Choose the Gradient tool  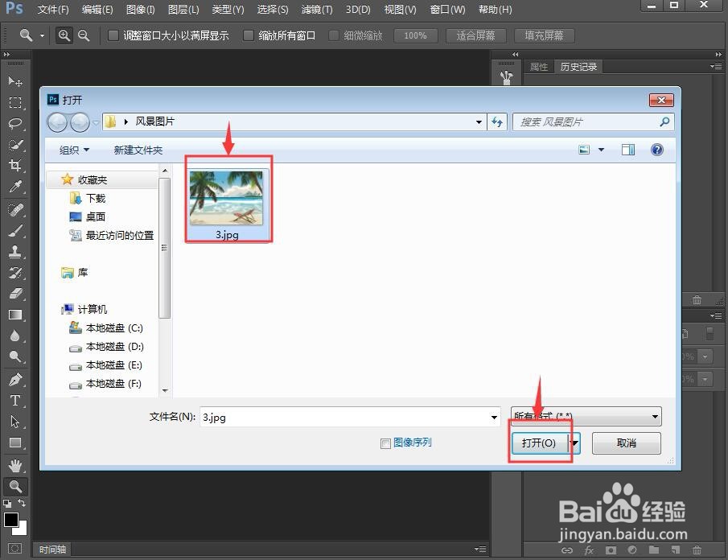(x=14, y=314)
